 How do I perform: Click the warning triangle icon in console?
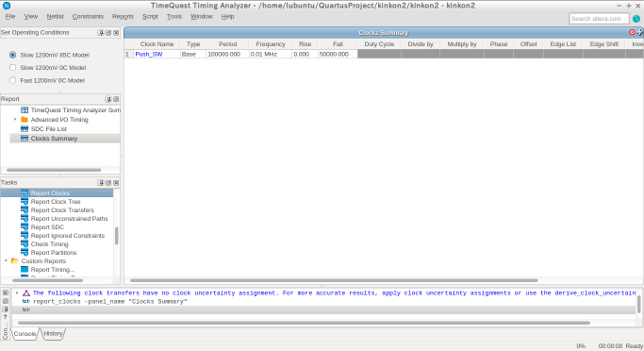(x=26, y=293)
